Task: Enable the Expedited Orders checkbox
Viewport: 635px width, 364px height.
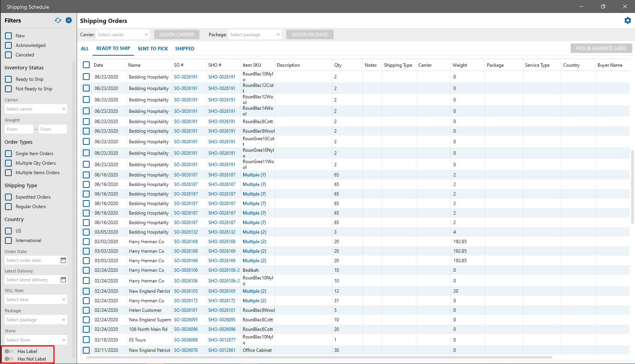Action: click(8, 197)
